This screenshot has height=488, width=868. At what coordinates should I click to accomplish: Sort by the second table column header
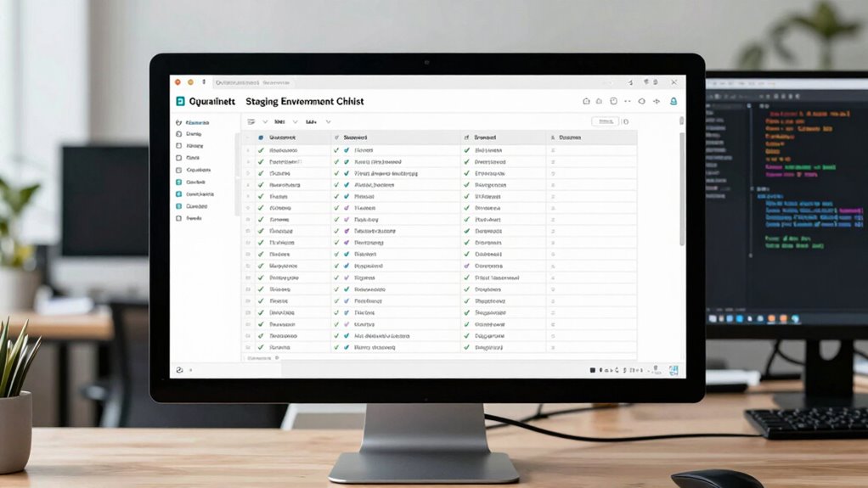coord(395,137)
